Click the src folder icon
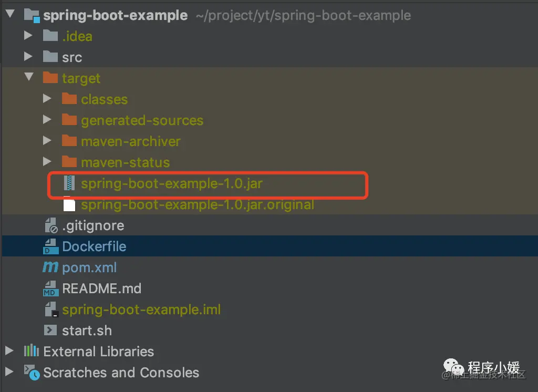The width and height of the screenshot is (538, 392). (x=50, y=56)
